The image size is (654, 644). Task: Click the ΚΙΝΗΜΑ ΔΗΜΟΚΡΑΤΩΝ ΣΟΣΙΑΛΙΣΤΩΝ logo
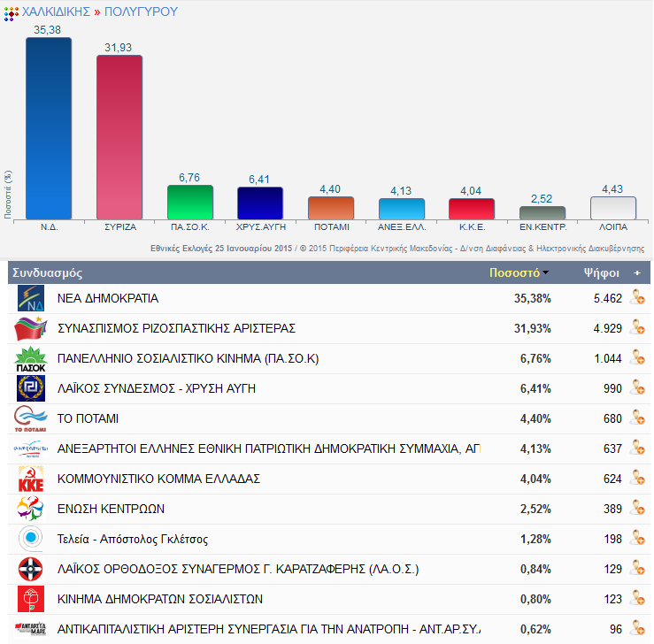click(31, 599)
